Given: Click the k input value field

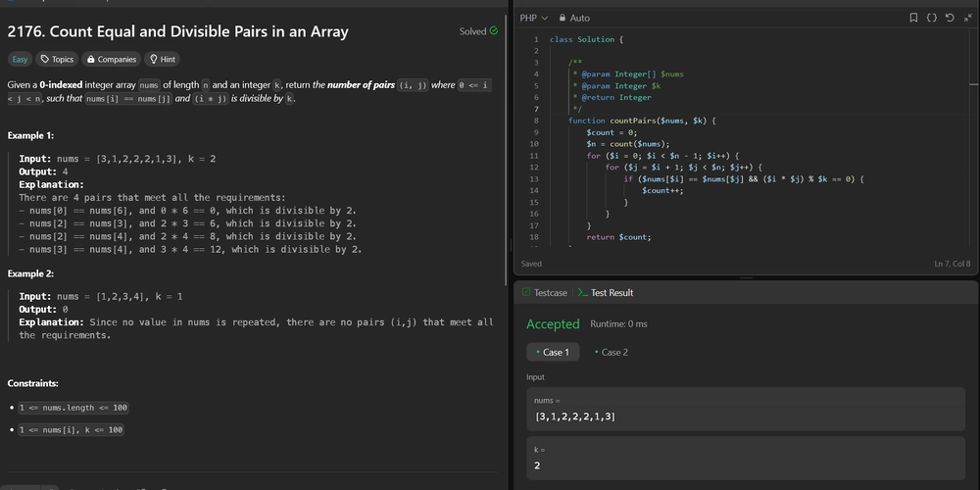Looking at the screenshot, I should click(x=746, y=458).
